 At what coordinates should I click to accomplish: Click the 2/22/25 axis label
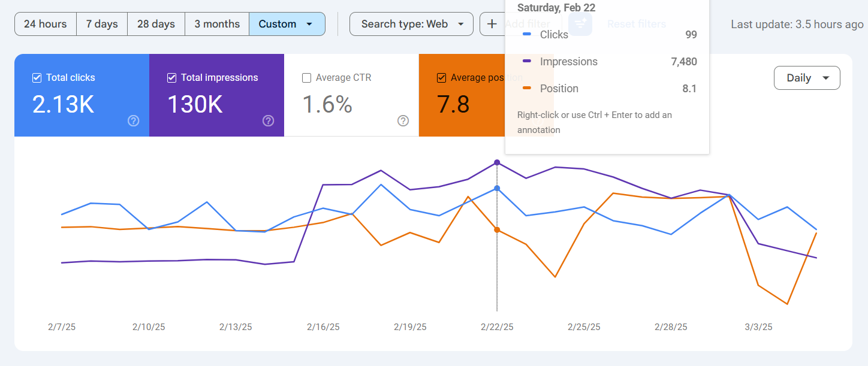point(497,327)
